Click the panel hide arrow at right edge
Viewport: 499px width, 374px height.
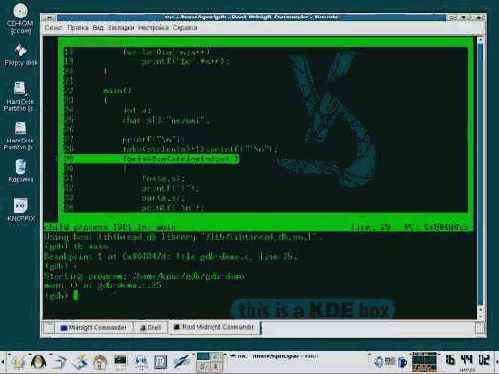[496, 362]
